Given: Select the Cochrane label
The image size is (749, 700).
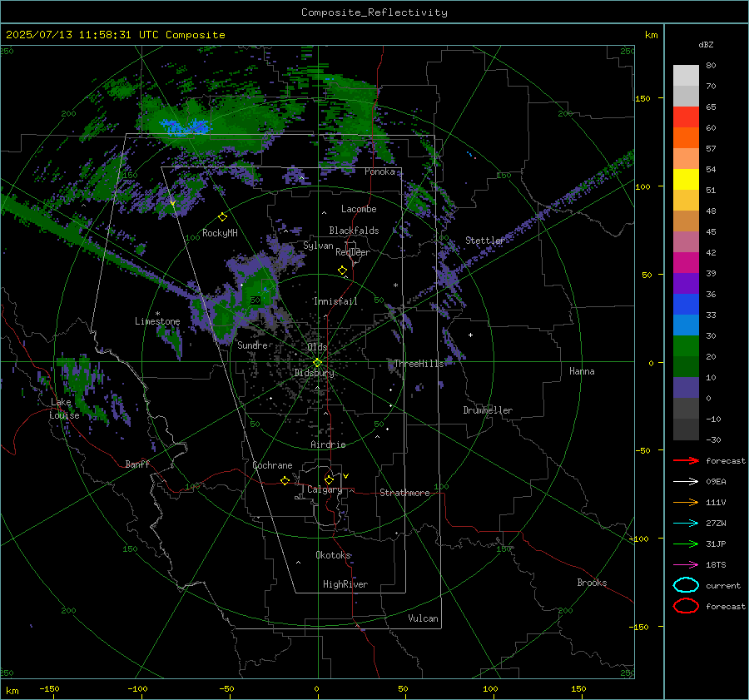Looking at the screenshot, I should [272, 465].
